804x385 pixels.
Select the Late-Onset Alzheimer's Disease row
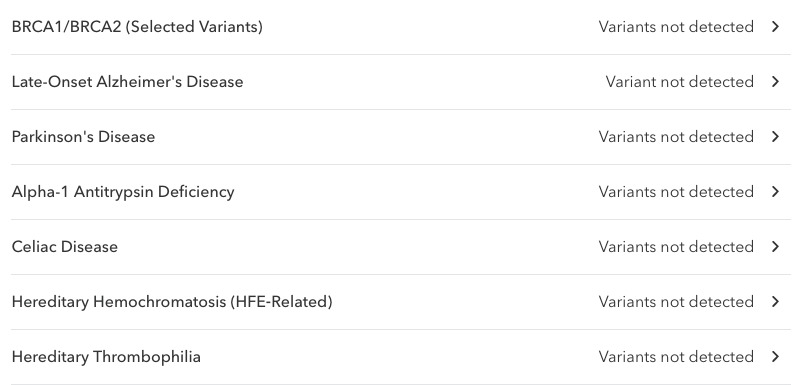[401, 82]
